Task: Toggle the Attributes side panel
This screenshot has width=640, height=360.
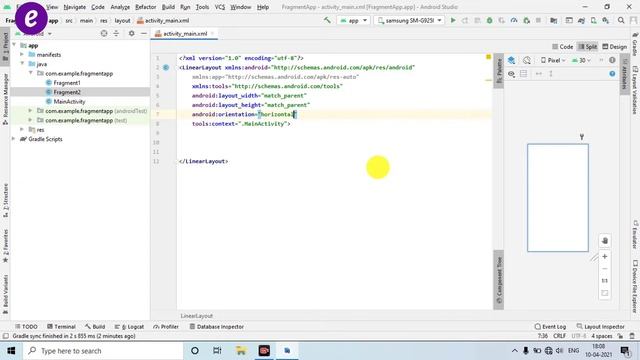Action: coord(624,74)
